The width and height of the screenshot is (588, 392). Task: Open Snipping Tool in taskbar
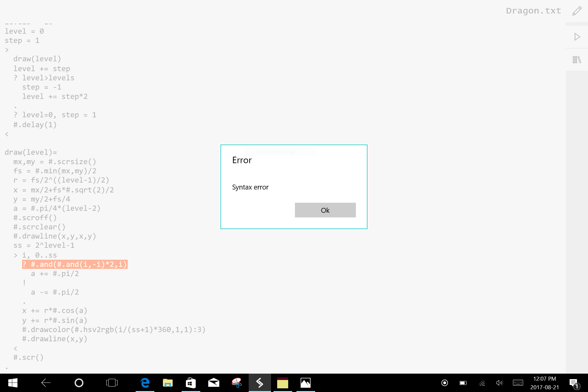[237, 383]
